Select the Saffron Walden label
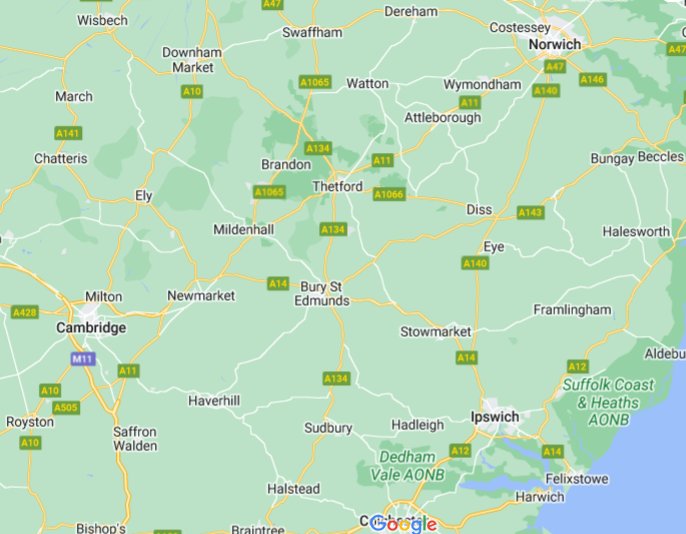The height and width of the screenshot is (534, 686). (135, 439)
